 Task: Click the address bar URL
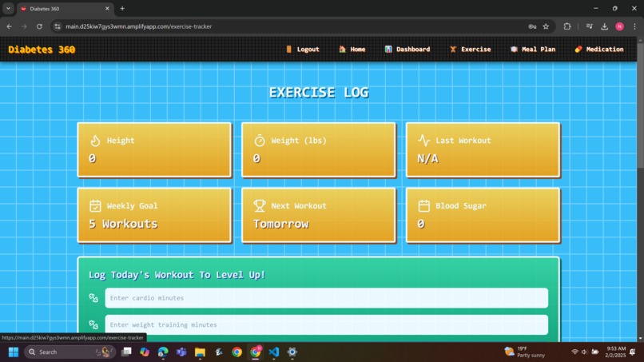pos(139,26)
